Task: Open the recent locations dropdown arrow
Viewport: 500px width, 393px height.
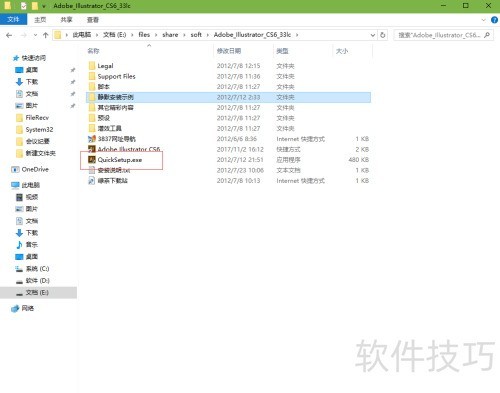Action: (x=35, y=35)
